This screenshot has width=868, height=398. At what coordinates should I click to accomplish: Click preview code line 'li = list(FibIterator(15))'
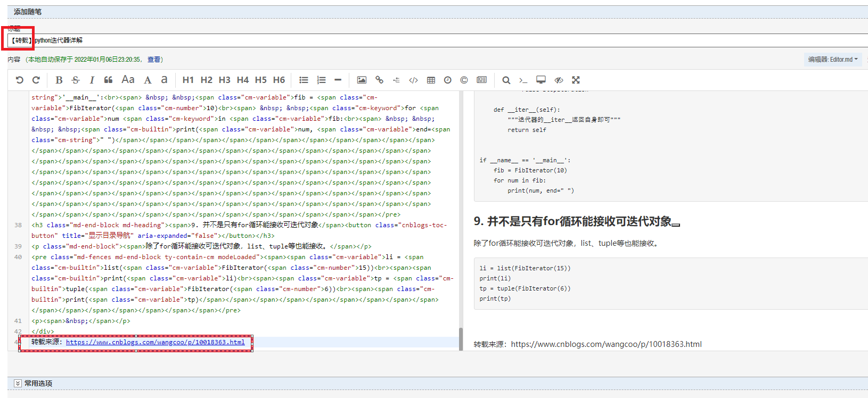click(525, 268)
